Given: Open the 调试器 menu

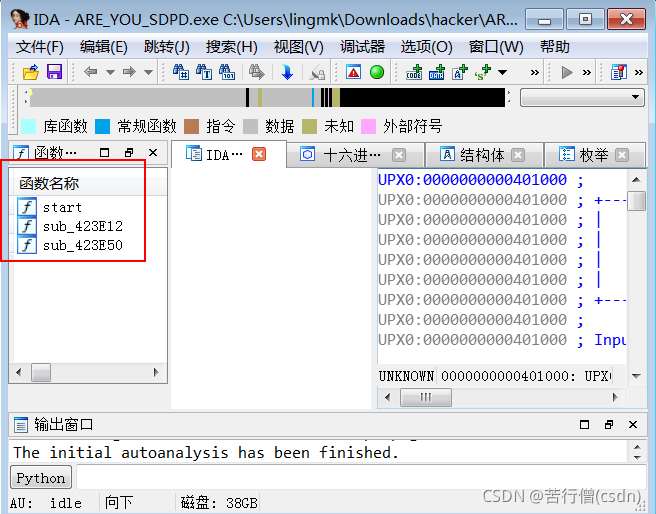Looking at the screenshot, I should (362, 47).
